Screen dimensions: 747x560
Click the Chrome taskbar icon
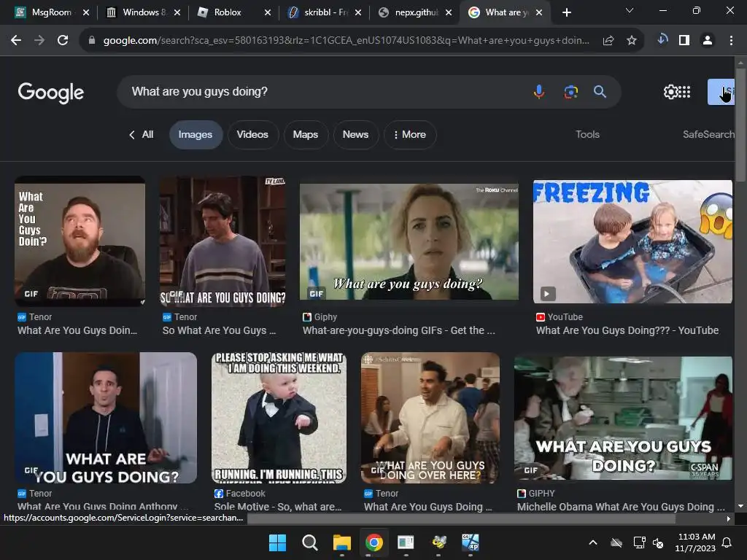pyautogui.click(x=374, y=542)
